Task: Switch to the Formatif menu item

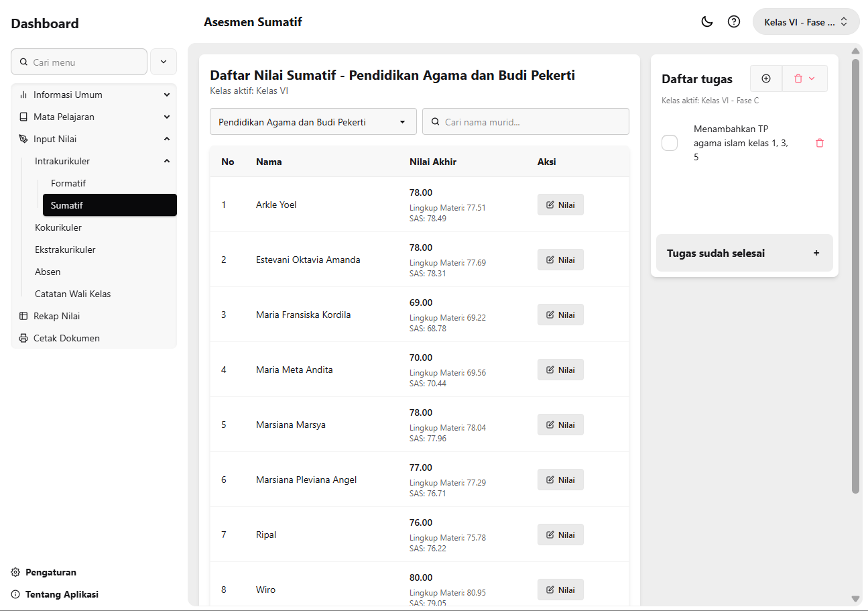Action: 68,183
